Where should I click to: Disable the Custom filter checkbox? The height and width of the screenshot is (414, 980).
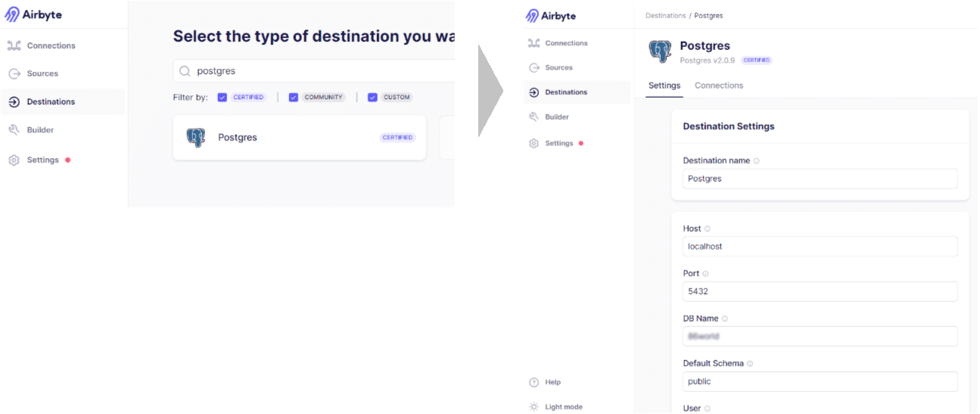[x=372, y=98]
